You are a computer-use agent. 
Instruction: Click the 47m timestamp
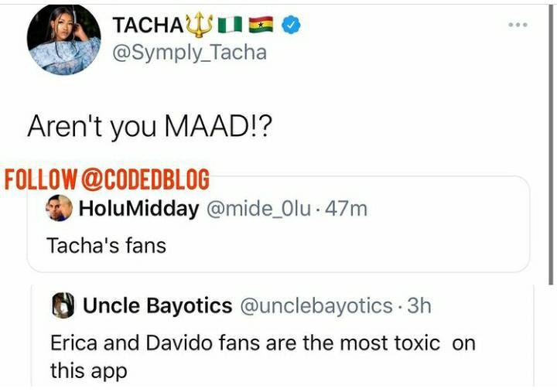point(347,209)
